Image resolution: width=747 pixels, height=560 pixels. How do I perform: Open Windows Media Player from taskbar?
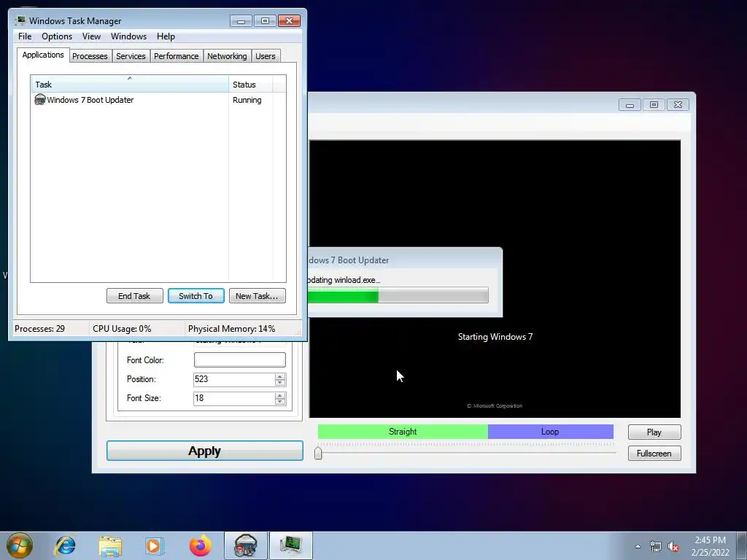click(x=155, y=545)
